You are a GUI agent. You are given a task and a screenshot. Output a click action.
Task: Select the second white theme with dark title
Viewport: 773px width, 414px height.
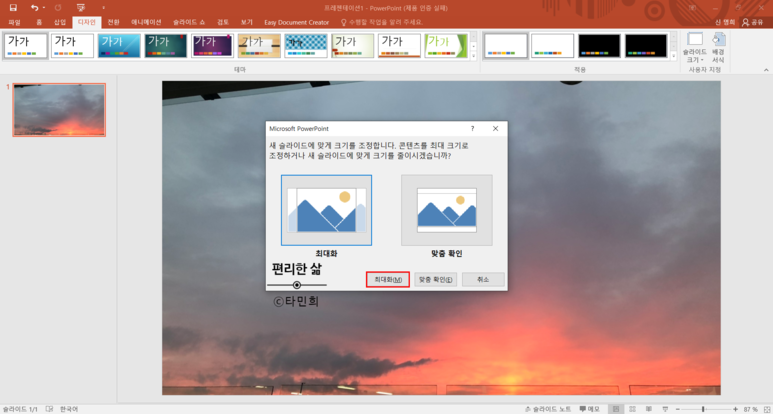click(72, 46)
